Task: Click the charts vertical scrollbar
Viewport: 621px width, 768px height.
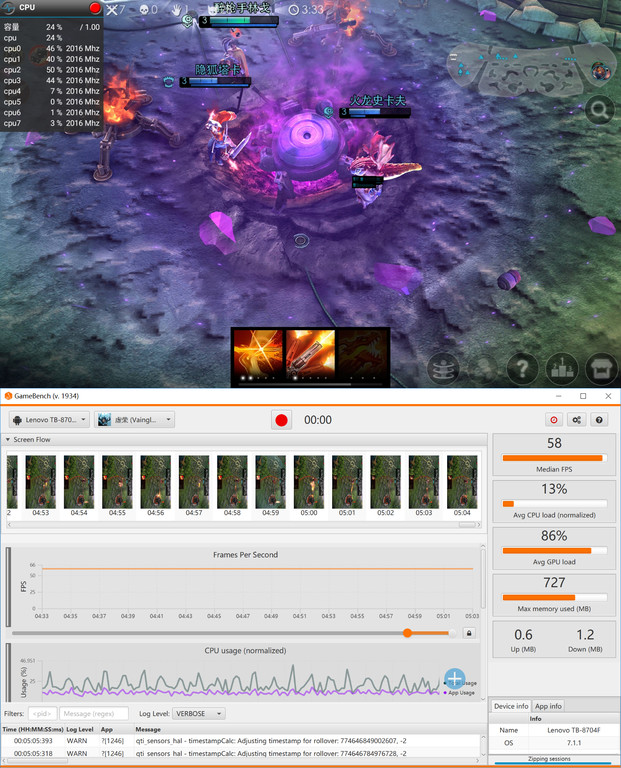Action: [483, 580]
